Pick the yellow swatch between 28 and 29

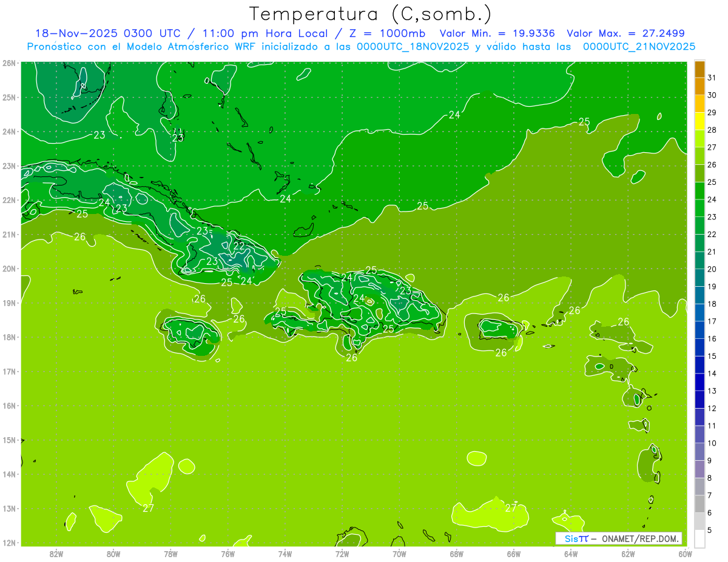click(699, 121)
